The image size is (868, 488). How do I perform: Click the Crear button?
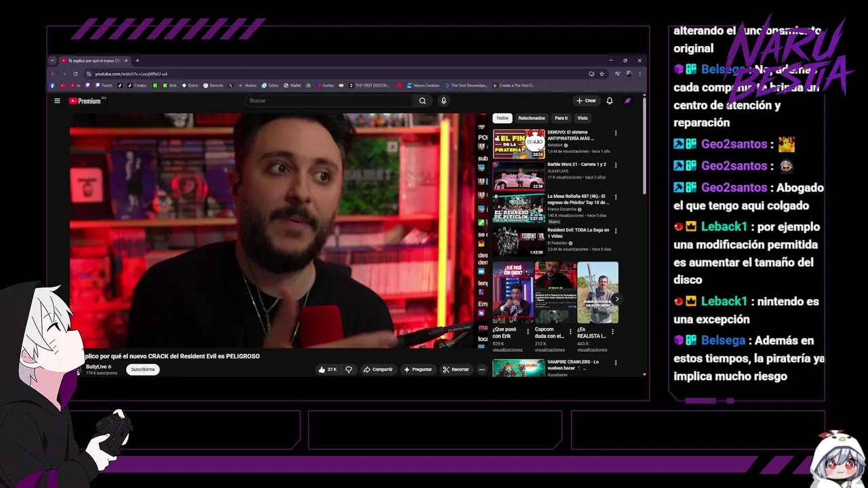click(586, 101)
